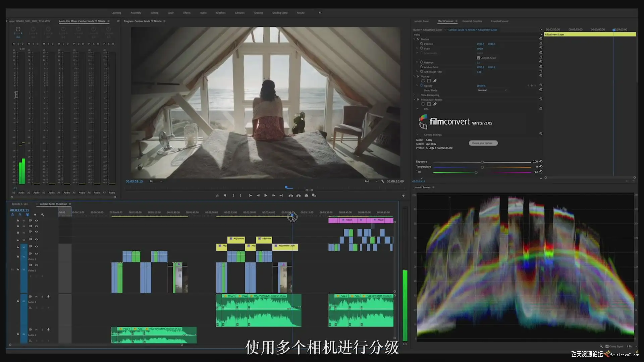Viewport: 644px width, 362px height.
Task: Create an ellipse mask under Opacity
Action: coord(423,81)
